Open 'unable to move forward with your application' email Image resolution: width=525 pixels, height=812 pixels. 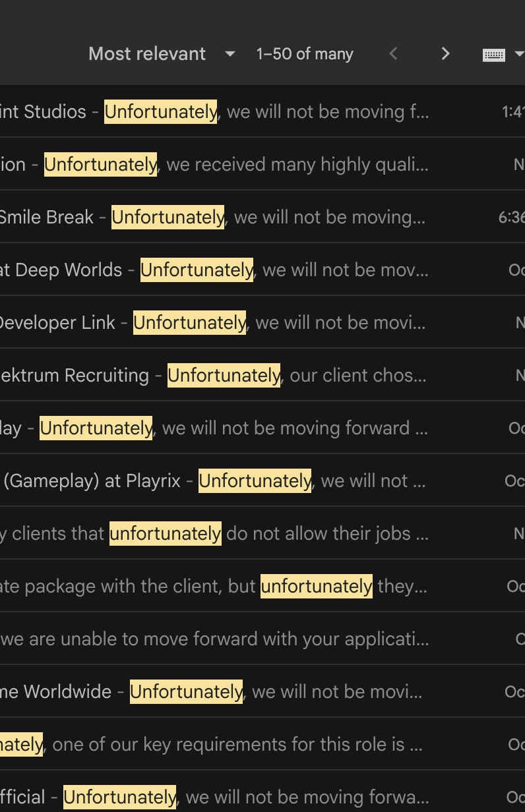(x=262, y=639)
